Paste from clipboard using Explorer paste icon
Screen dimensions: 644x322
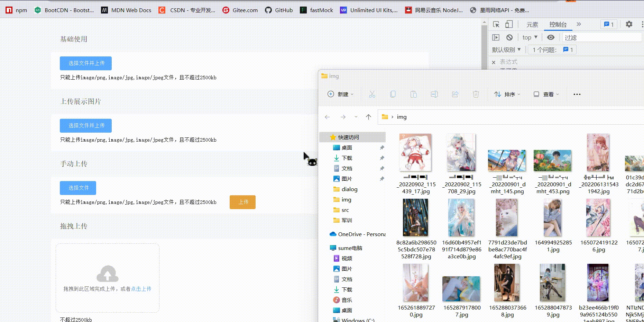pos(413,94)
